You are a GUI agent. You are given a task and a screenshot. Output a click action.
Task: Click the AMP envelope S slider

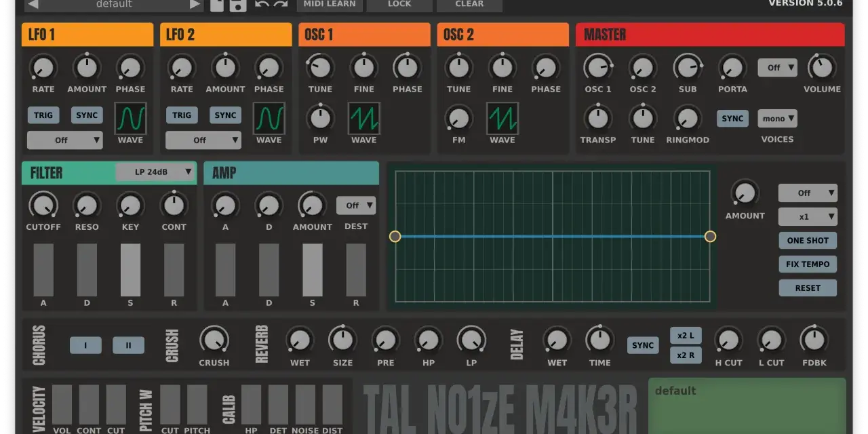click(x=312, y=270)
